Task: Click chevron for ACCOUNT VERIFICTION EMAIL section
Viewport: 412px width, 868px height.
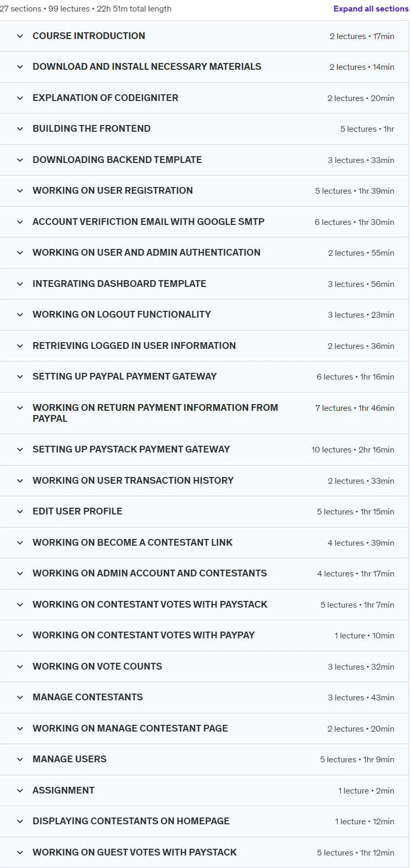Action: [20, 222]
